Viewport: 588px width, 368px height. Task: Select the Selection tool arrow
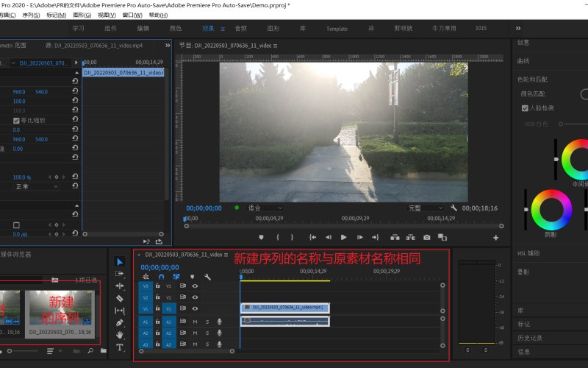point(120,262)
